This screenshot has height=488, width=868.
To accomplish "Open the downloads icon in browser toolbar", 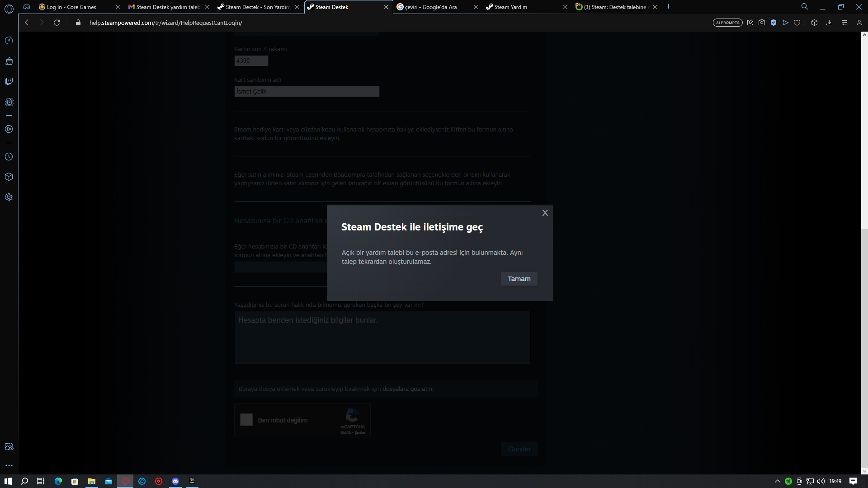I will point(829,23).
